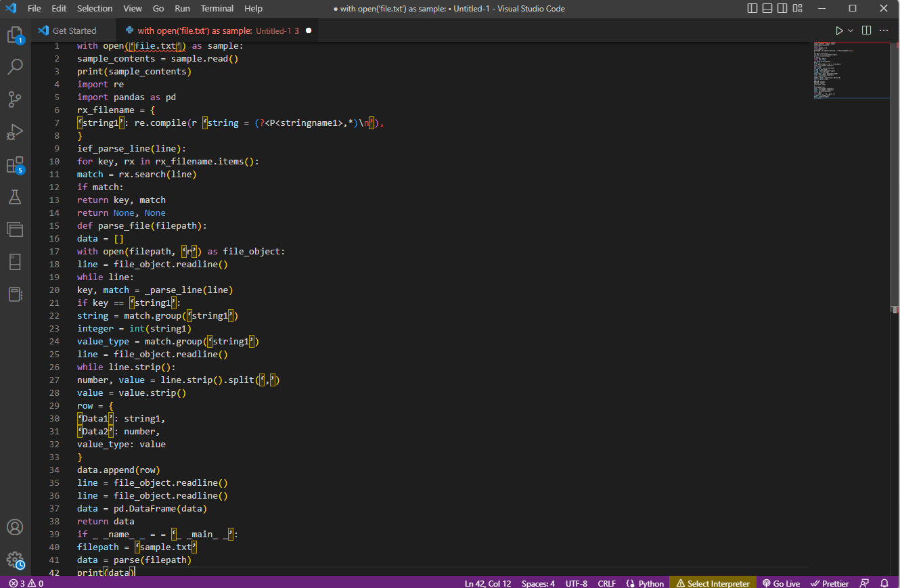Click on 'data = pd.DataFrame(data)' line
The width and height of the screenshot is (900, 588).
click(142, 509)
